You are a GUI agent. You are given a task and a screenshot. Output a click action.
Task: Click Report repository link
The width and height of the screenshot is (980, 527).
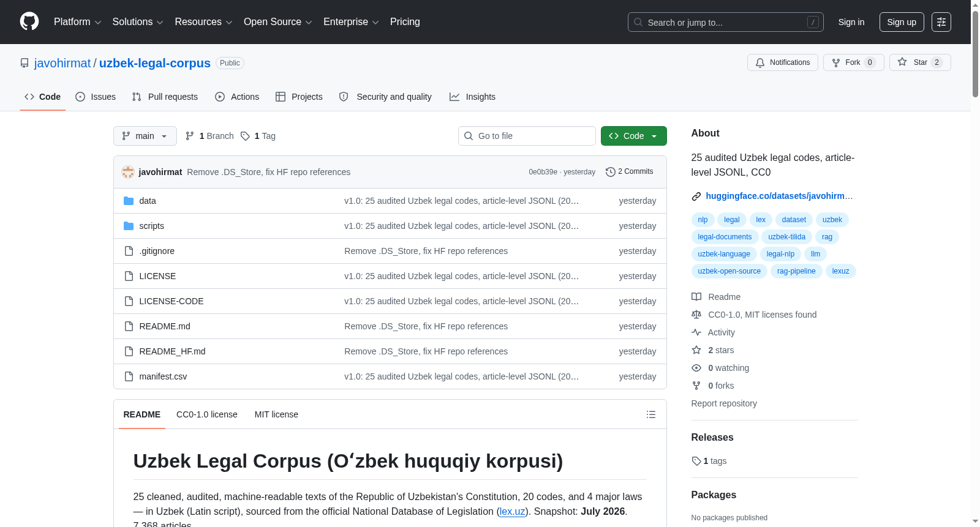click(x=724, y=403)
